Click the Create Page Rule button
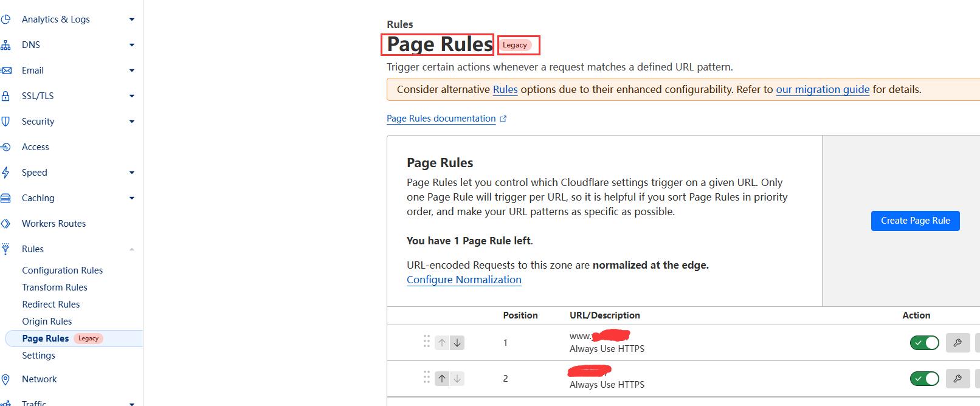Image resolution: width=980 pixels, height=406 pixels. 915,221
